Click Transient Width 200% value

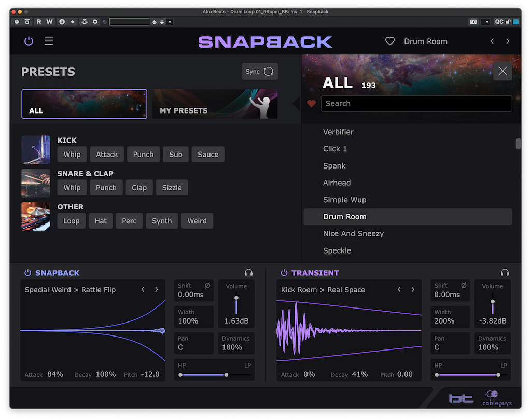[444, 321]
